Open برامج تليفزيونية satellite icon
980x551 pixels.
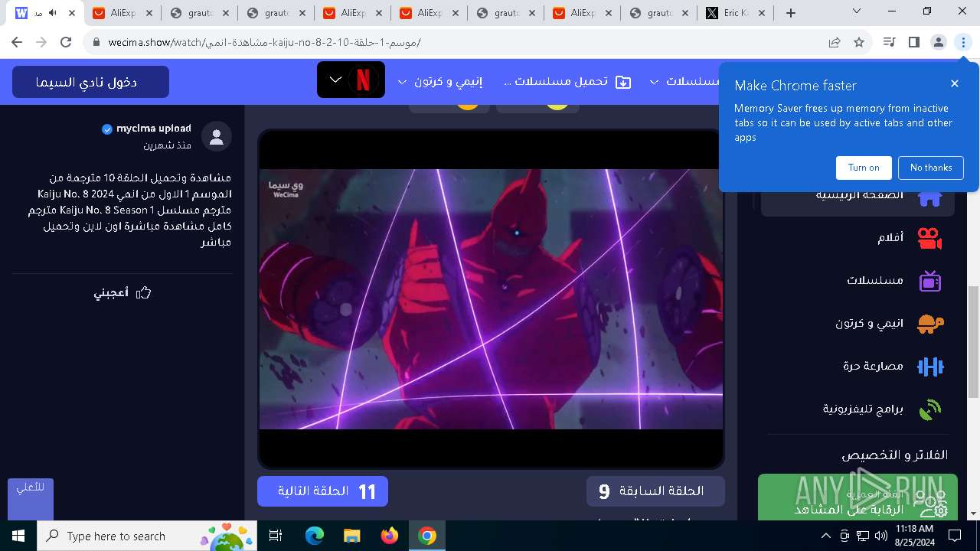(x=929, y=409)
